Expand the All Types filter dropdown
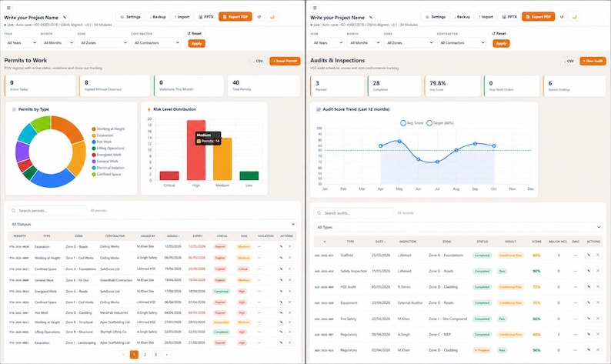 (x=458, y=227)
